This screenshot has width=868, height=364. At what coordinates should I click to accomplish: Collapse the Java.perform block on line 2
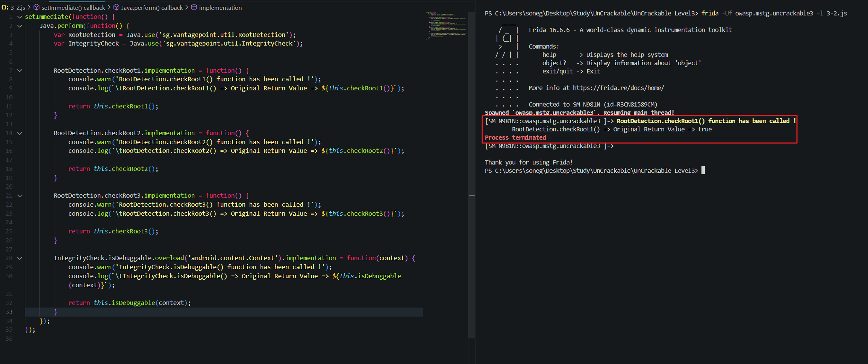point(20,26)
